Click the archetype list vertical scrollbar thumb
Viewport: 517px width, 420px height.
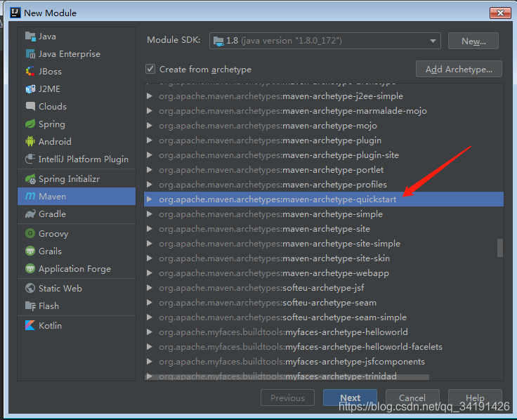pyautogui.click(x=500, y=248)
